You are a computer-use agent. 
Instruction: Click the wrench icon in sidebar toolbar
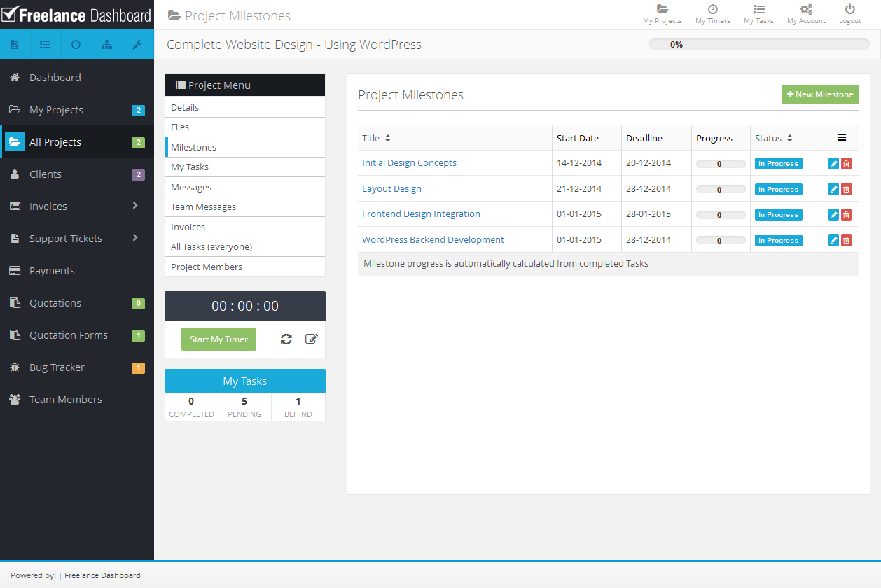(137, 45)
